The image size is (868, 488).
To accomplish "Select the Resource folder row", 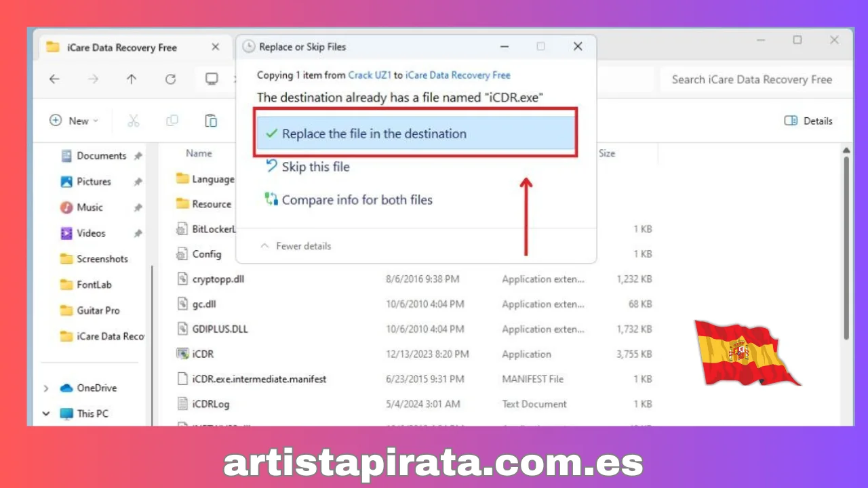I will 205,204.
